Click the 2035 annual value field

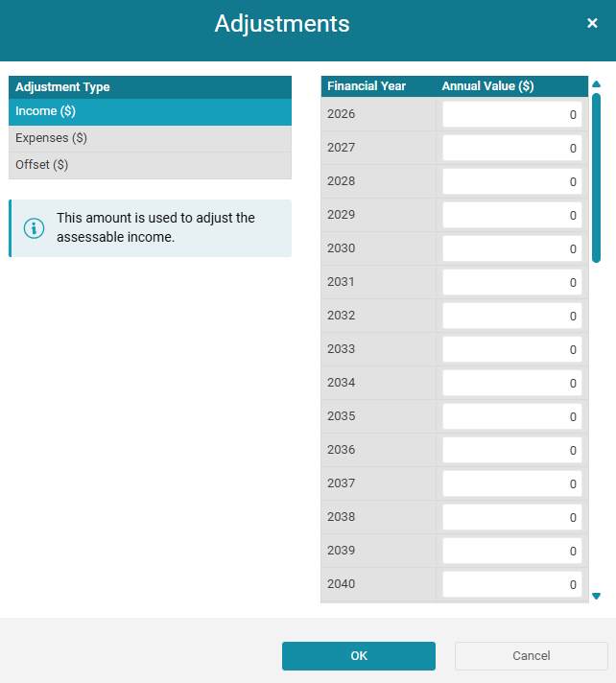(511, 417)
